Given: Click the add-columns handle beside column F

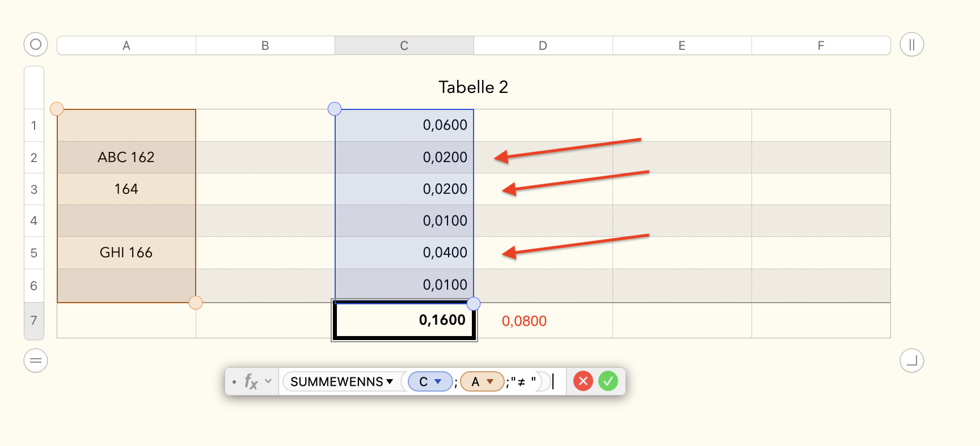Looking at the screenshot, I should (911, 44).
